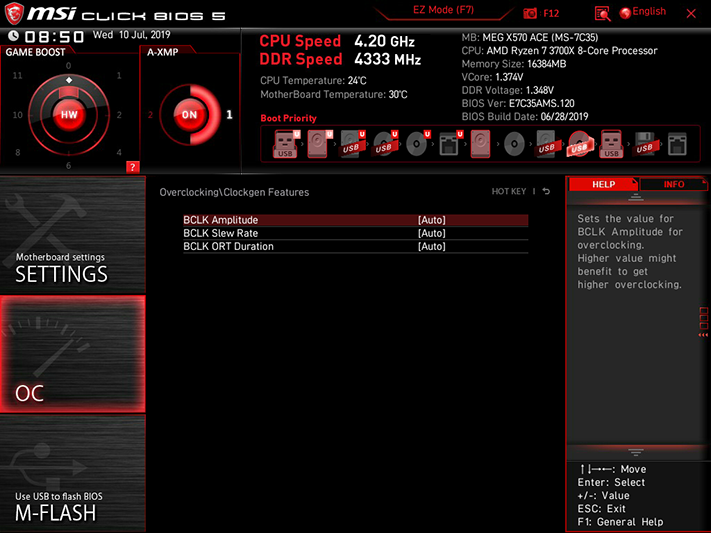Open the BCLK Slew Rate [Auto] value
The image size is (711, 533).
point(432,233)
